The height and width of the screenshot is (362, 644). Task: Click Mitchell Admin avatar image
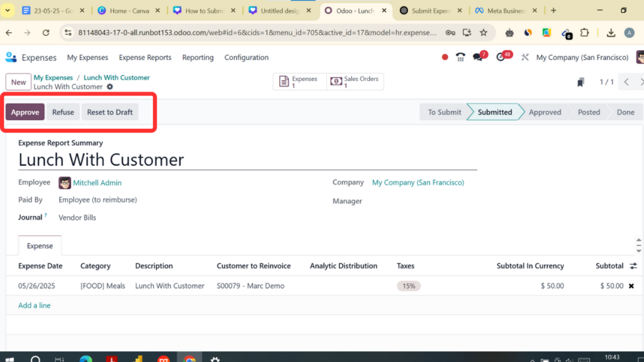click(65, 183)
